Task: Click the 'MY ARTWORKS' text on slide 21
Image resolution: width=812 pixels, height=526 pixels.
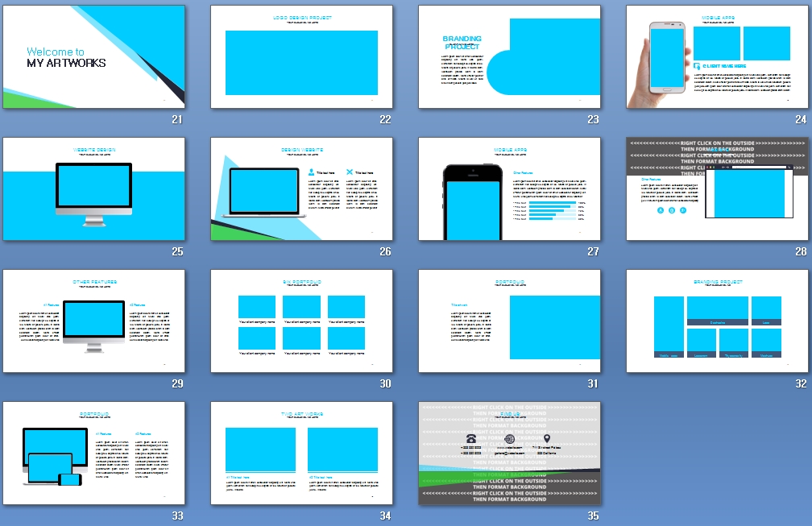Action: coord(66,63)
